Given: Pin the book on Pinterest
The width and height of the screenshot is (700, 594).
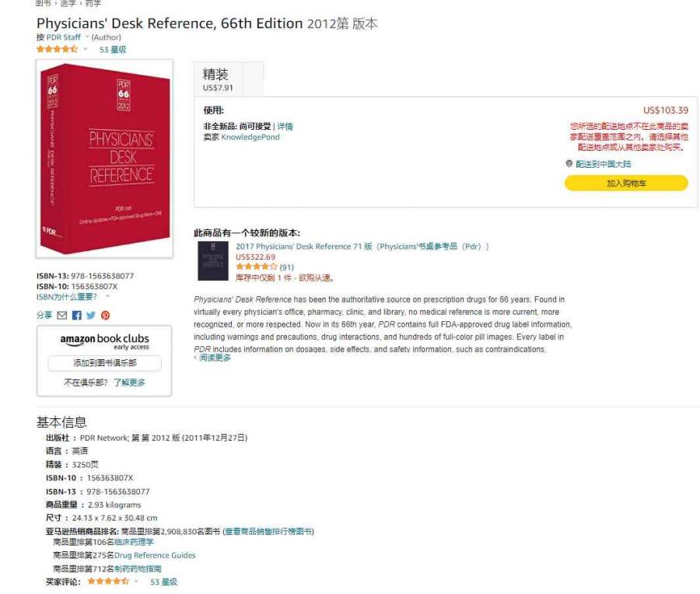Looking at the screenshot, I should click(105, 315).
